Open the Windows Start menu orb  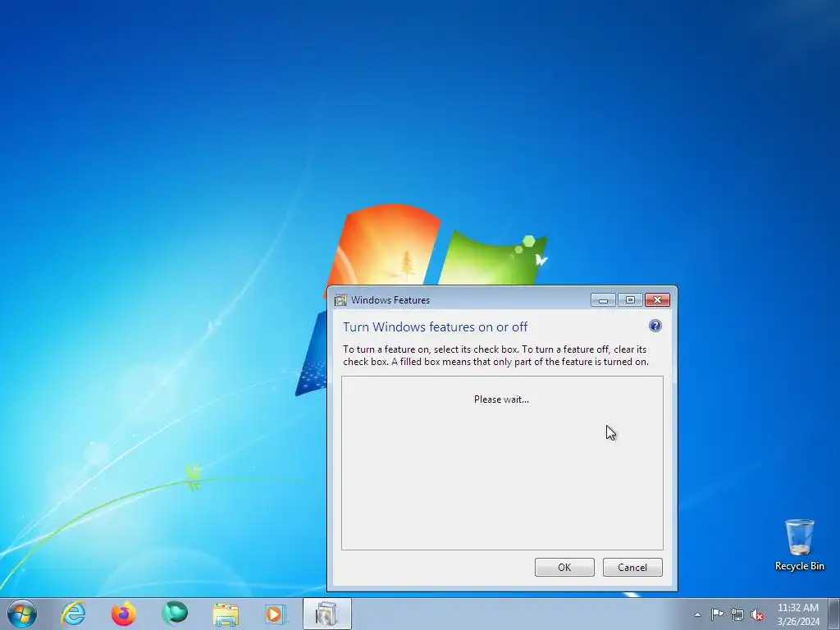coord(22,614)
